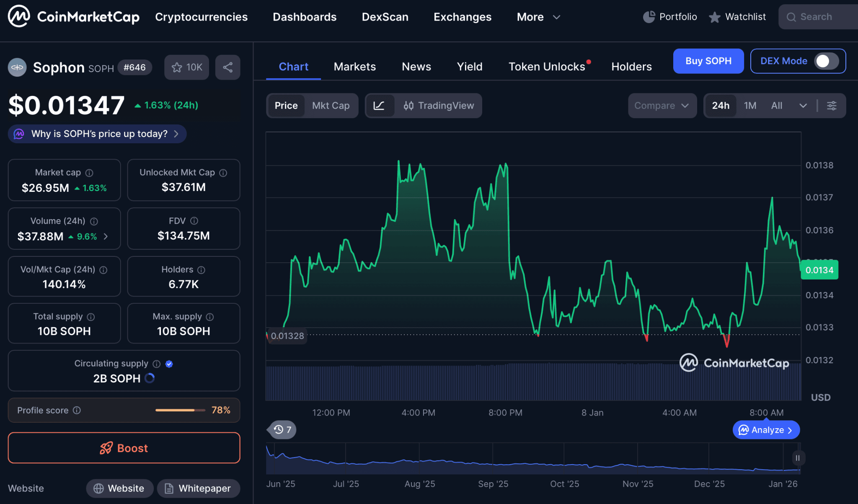Add Sophon to watchlist with the star icon
The image size is (858, 504).
(177, 67)
